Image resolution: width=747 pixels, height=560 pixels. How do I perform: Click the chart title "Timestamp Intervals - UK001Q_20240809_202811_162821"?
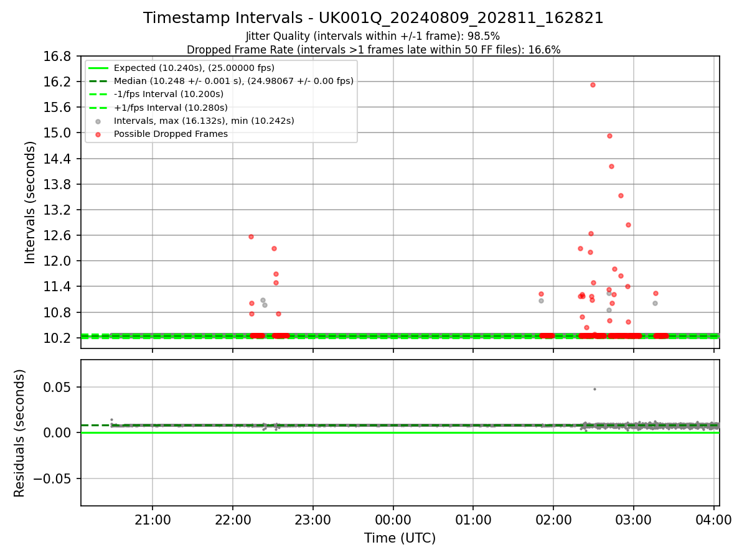[x=374, y=18]
